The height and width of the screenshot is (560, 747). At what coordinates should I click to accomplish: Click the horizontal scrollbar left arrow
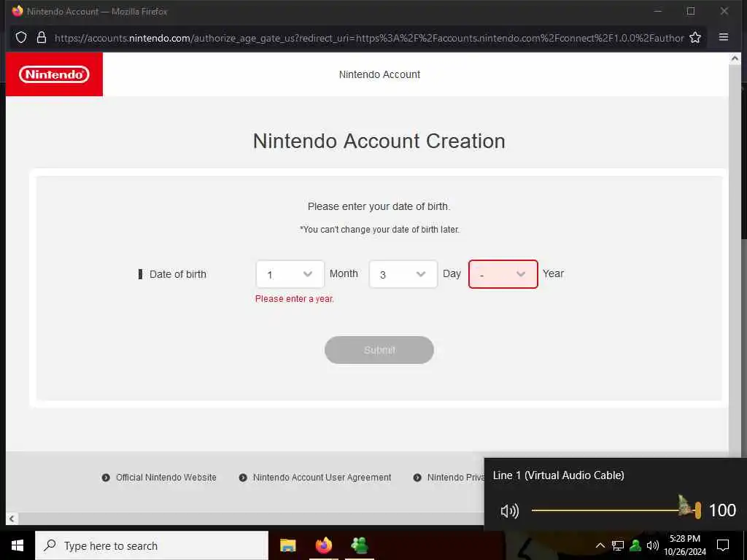12,518
